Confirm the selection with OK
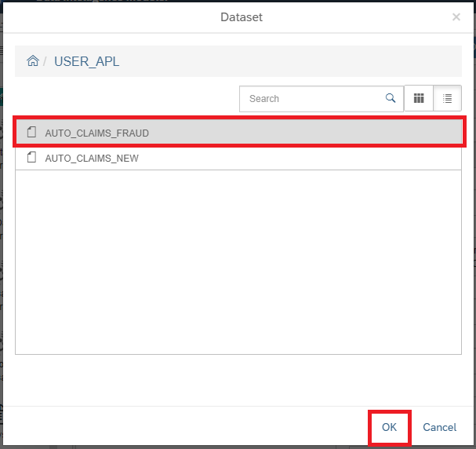The image size is (476, 449). click(x=390, y=427)
